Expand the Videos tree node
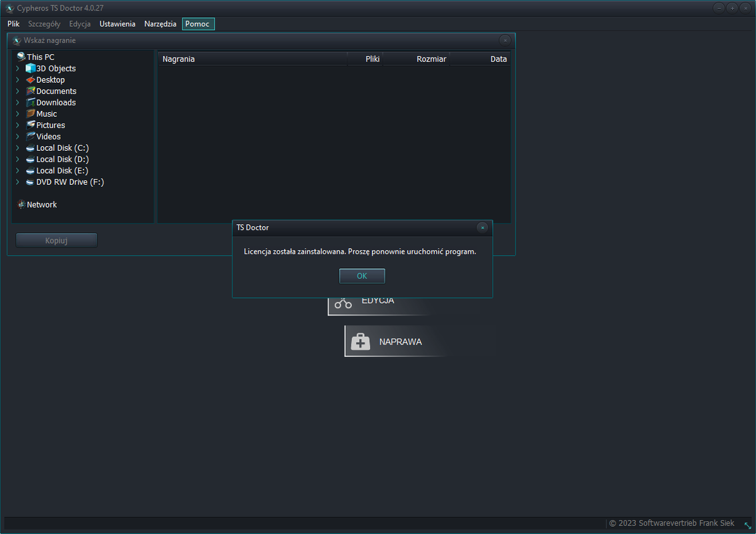The image size is (756, 534). click(x=18, y=136)
